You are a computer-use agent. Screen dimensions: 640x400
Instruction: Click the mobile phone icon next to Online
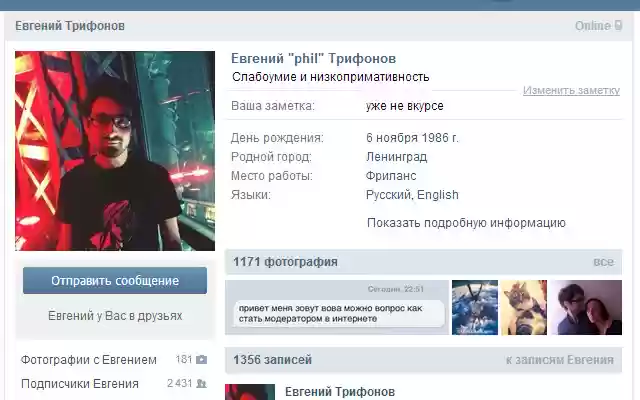tap(618, 26)
